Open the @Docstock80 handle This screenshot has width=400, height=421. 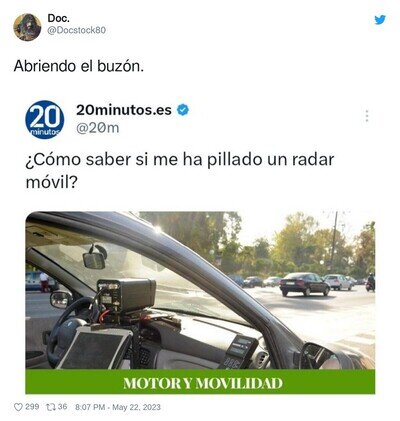(77, 30)
